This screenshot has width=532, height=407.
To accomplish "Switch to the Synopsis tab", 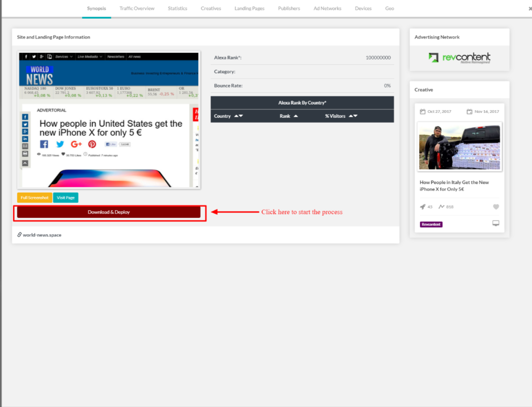I will tap(96, 8).
